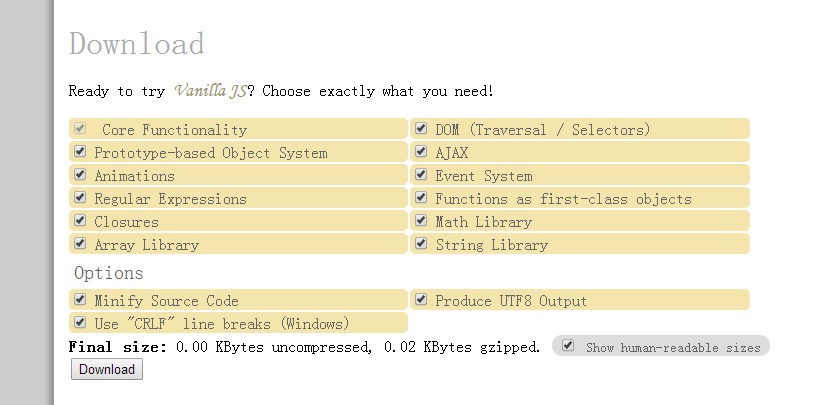
Task: Toggle DOM (Traversal / Selectors) checkbox
Action: 421,128
